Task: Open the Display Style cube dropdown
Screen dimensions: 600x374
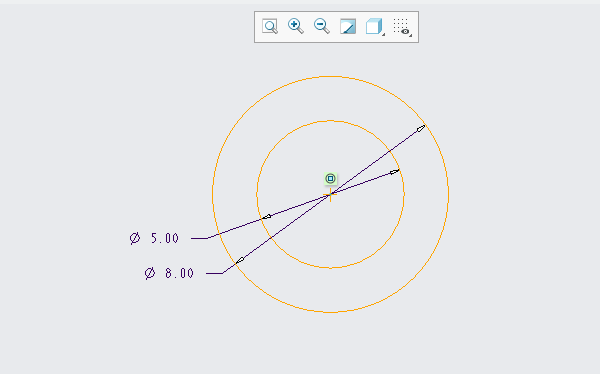Action: click(375, 26)
